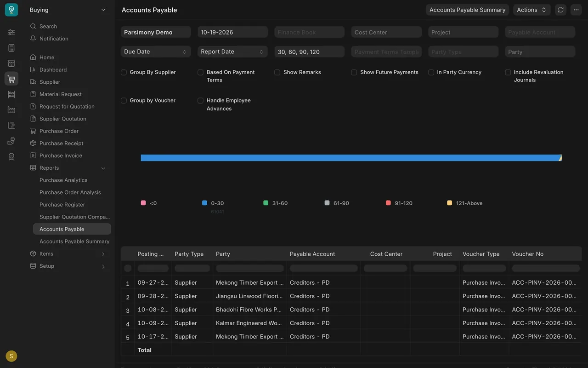Image resolution: width=588 pixels, height=368 pixels.
Task: Select Accounts Payable Summary in the sidebar
Action: 74,241
